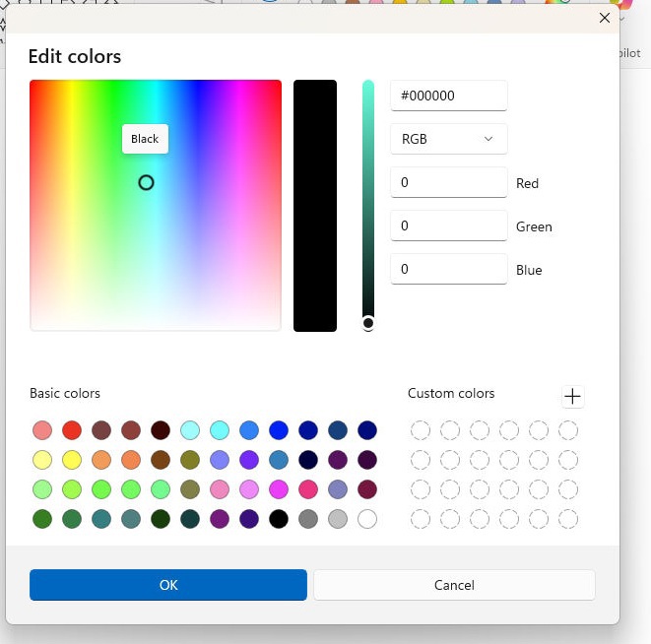Focus the Green value field
The image size is (651, 644).
point(449,225)
